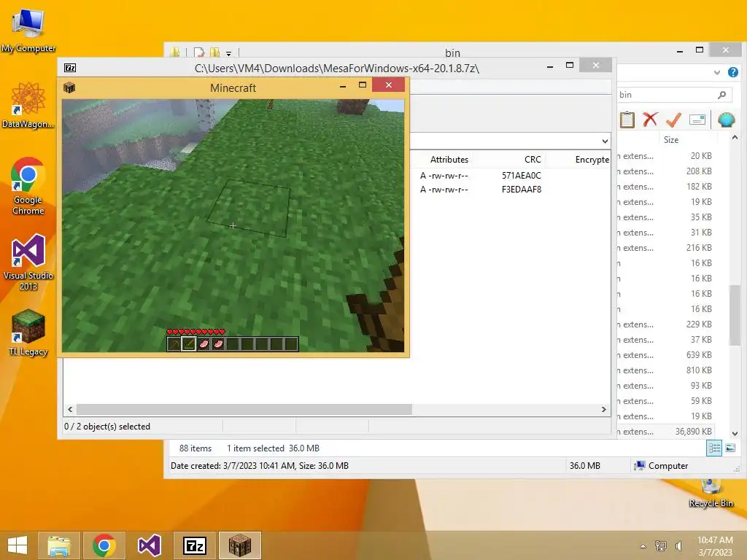Open TL Legacy desktop shortcut
Viewport: 747px width, 560px height.
[28, 332]
